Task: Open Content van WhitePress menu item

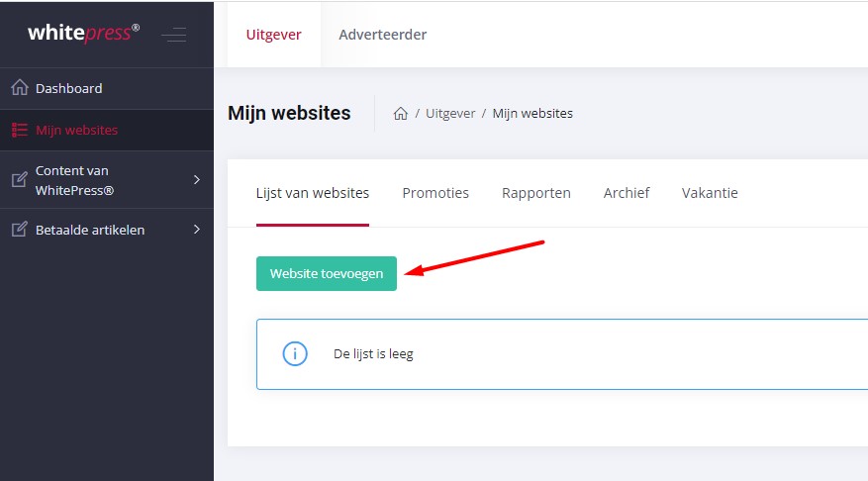Action: (107, 180)
